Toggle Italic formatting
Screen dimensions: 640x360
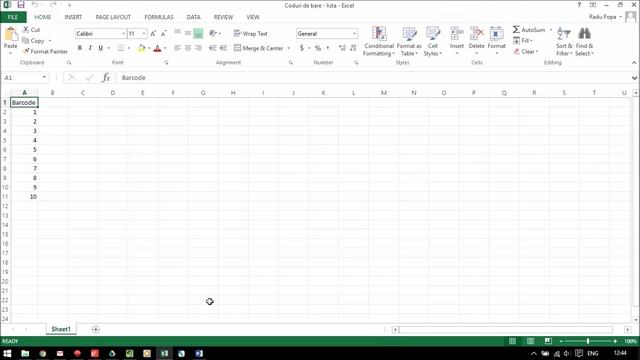click(x=90, y=48)
